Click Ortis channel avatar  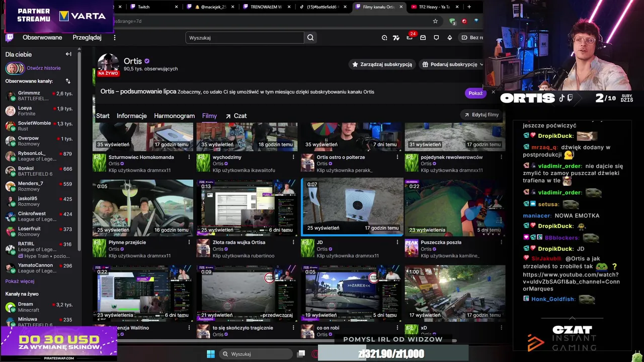pyautogui.click(x=108, y=63)
